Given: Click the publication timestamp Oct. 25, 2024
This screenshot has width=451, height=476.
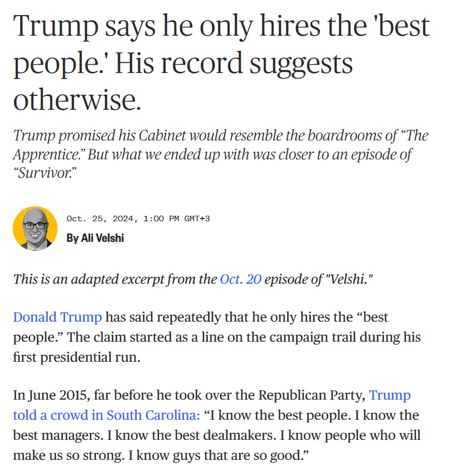Looking at the screenshot, I should tap(102, 218).
